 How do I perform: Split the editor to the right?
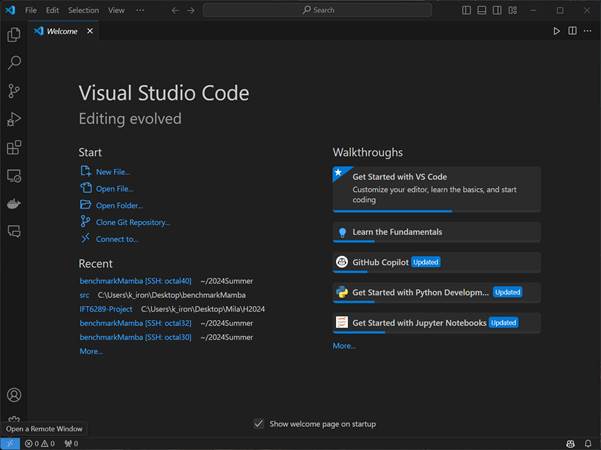click(572, 31)
